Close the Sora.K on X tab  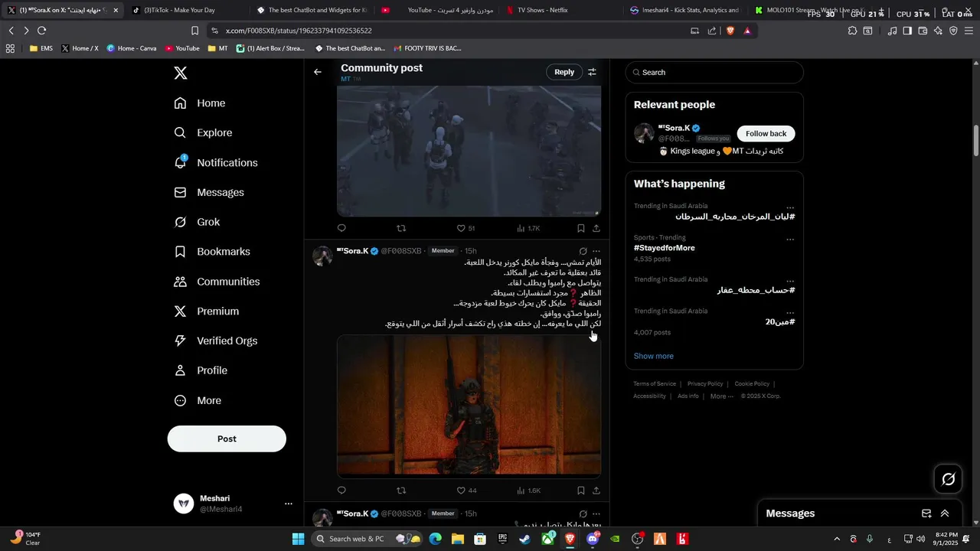[x=116, y=11]
